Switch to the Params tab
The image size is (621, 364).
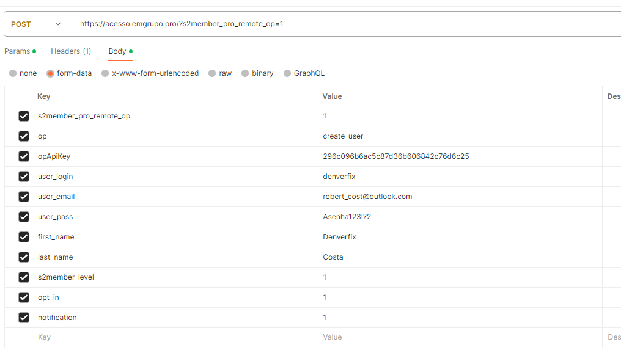(x=17, y=51)
